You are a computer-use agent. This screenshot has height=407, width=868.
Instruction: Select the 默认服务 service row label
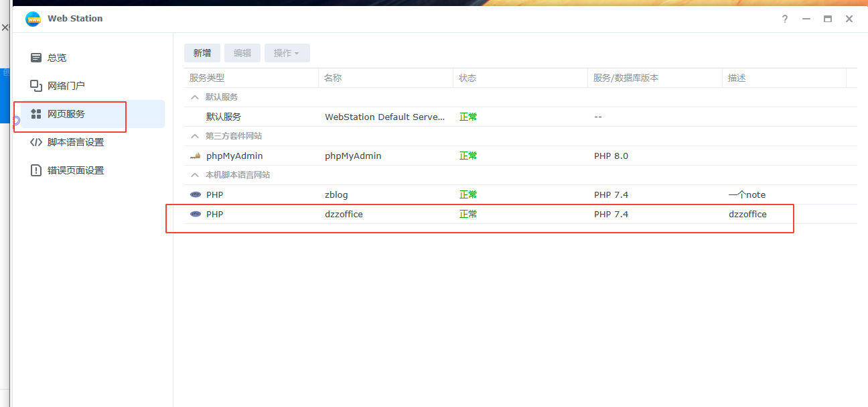pyautogui.click(x=224, y=117)
